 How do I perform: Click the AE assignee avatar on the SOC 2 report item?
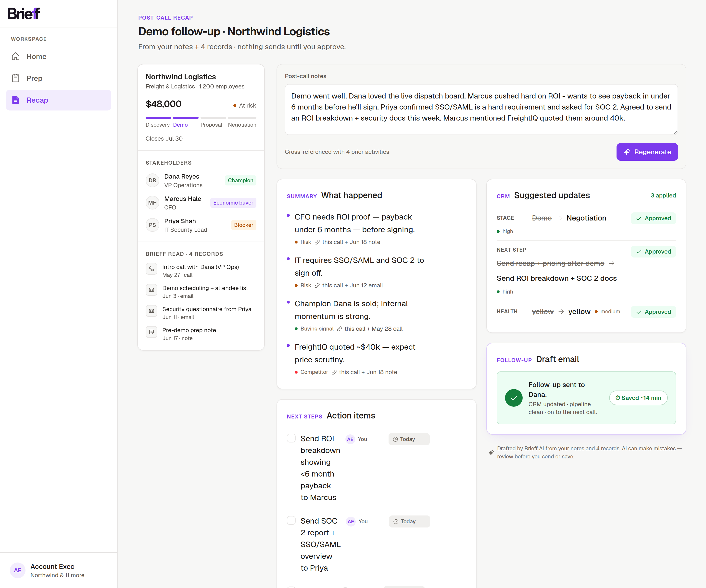pyautogui.click(x=351, y=522)
